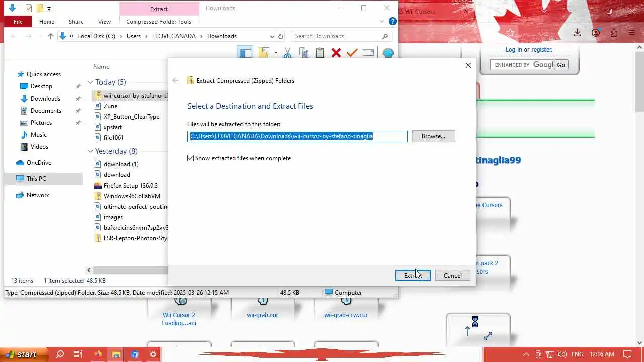
Task: Click the browser account profile icon
Action: click(x=596, y=33)
